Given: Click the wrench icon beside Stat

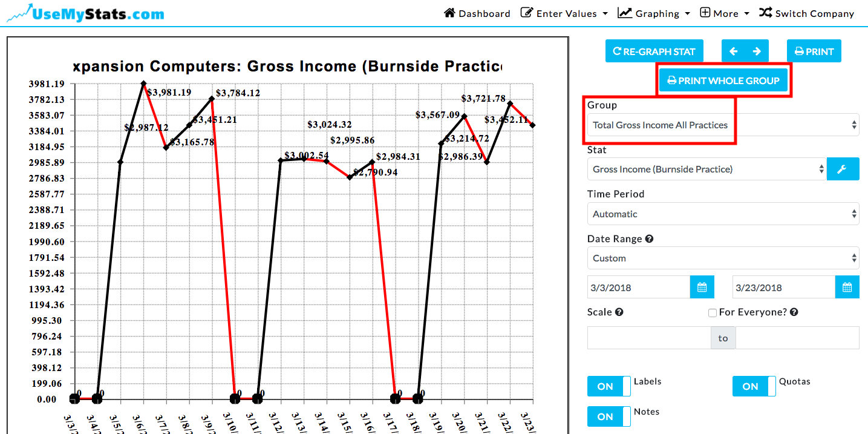Looking at the screenshot, I should 843,169.
